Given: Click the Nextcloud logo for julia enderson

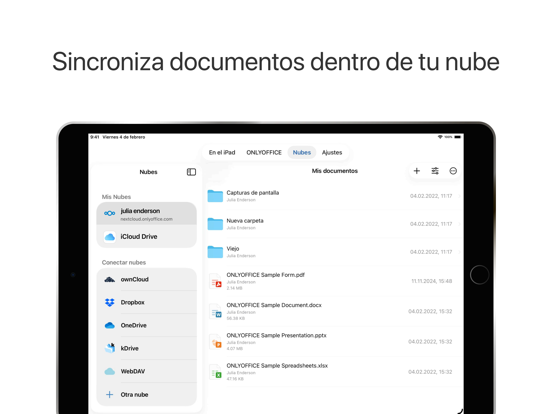Looking at the screenshot, I should pos(109,213).
